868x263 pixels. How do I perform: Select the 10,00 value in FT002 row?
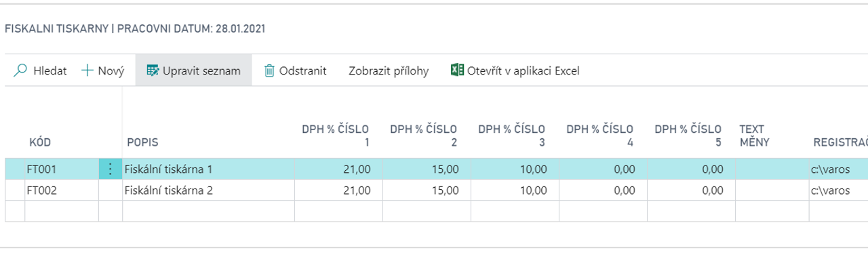click(x=515, y=190)
